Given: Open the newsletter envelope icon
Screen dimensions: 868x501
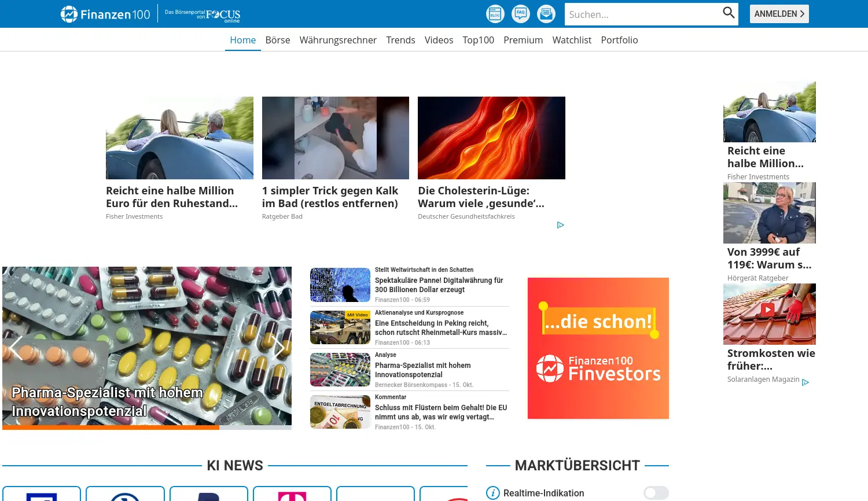Looking at the screenshot, I should [546, 14].
